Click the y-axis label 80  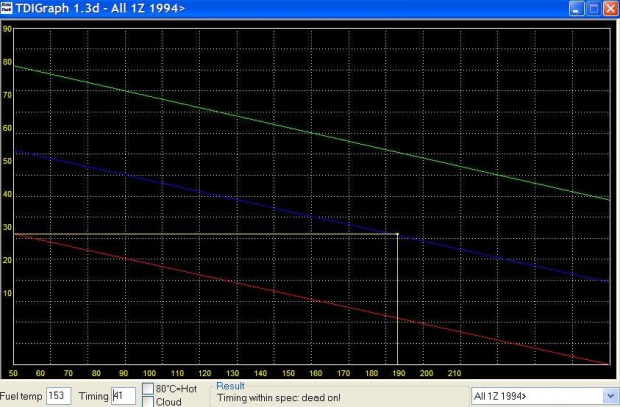[x=7, y=62]
